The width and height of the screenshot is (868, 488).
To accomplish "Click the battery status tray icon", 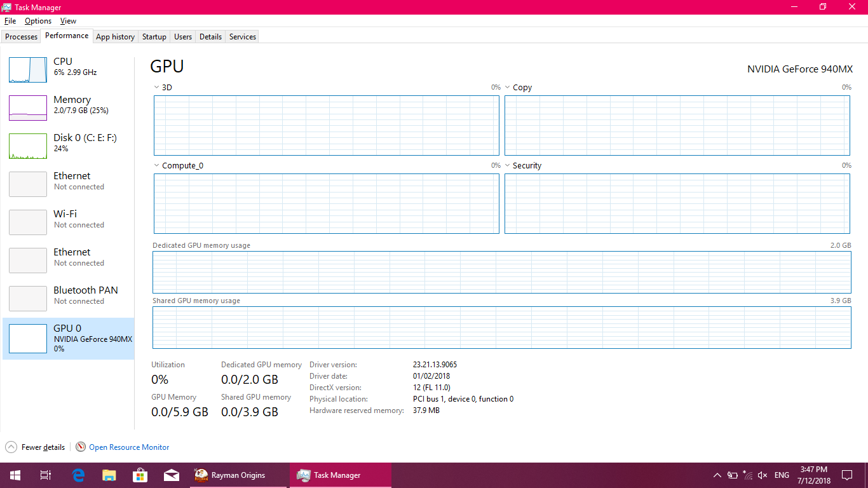I will click(x=733, y=475).
